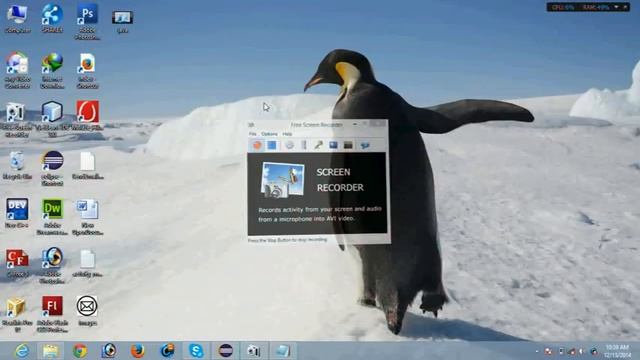Select the Internet Download Manager desktop shortcut
This screenshot has width=640, height=360.
pos(52,71)
